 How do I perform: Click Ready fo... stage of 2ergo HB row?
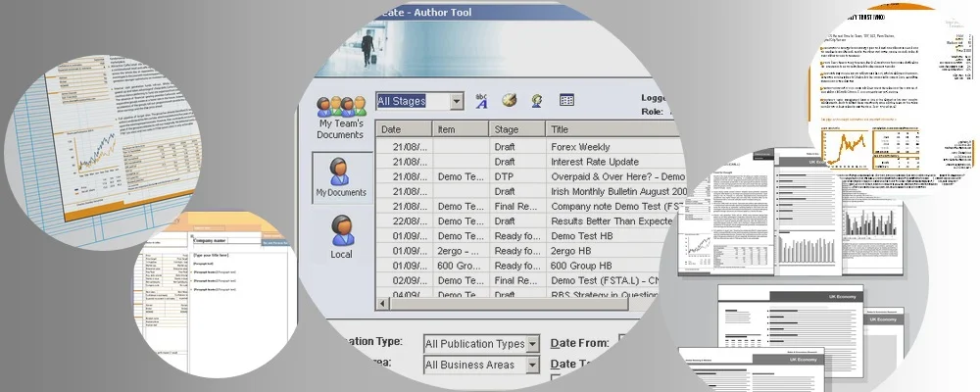pos(517,251)
